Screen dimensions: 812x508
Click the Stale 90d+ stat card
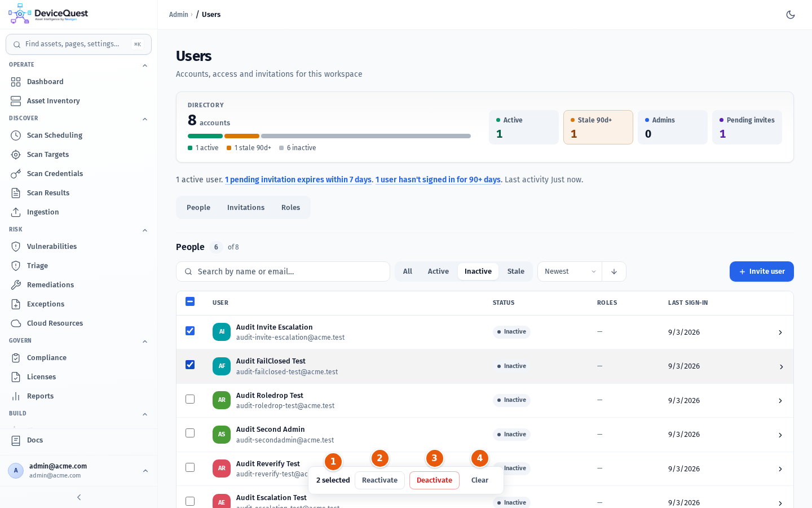point(598,127)
